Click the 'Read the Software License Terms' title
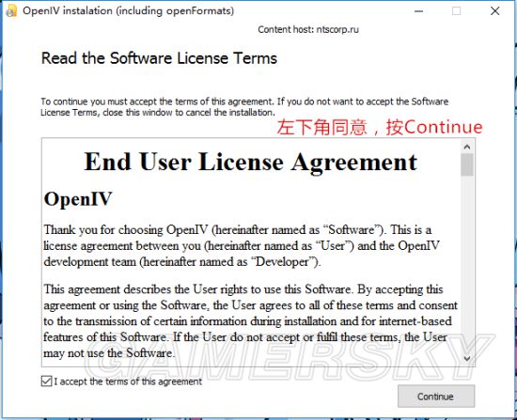Screen dimensions: 517x420 159,58
